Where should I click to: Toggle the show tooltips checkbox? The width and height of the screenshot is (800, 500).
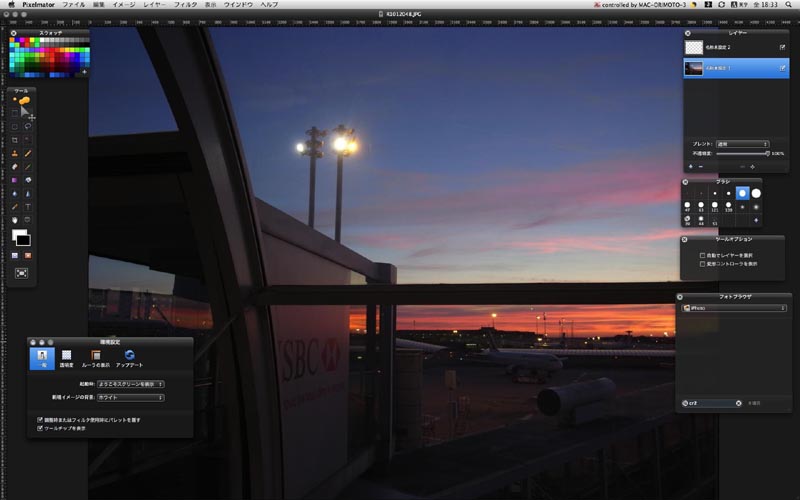40,428
